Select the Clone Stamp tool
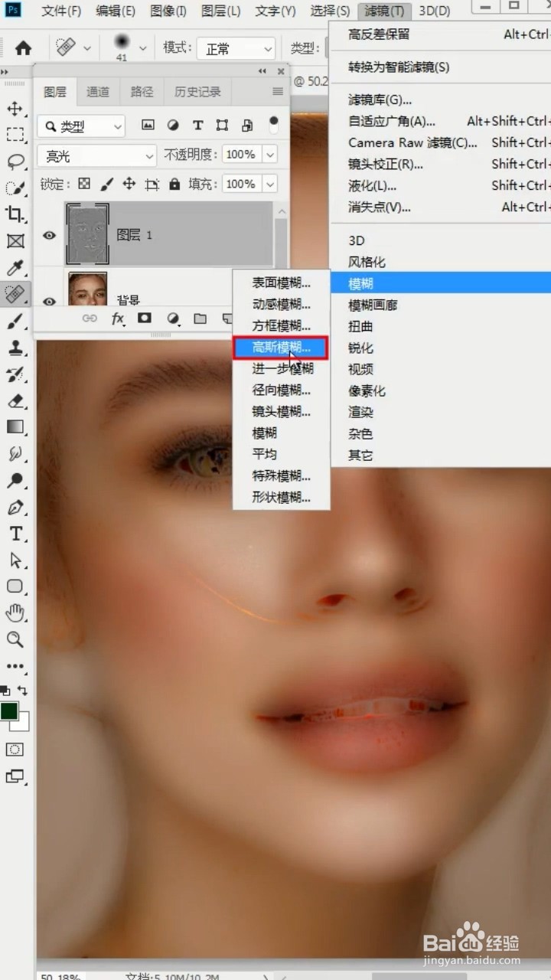This screenshot has height=980, width=551. coord(15,348)
